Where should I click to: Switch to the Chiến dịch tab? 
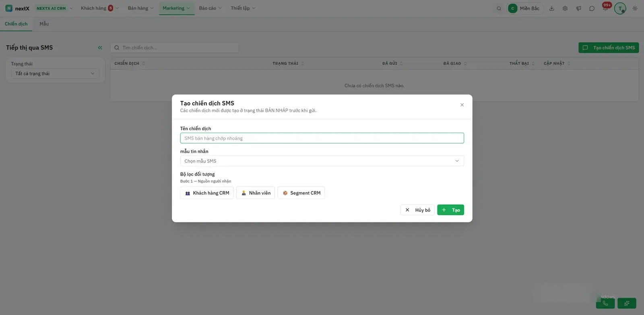[16, 24]
